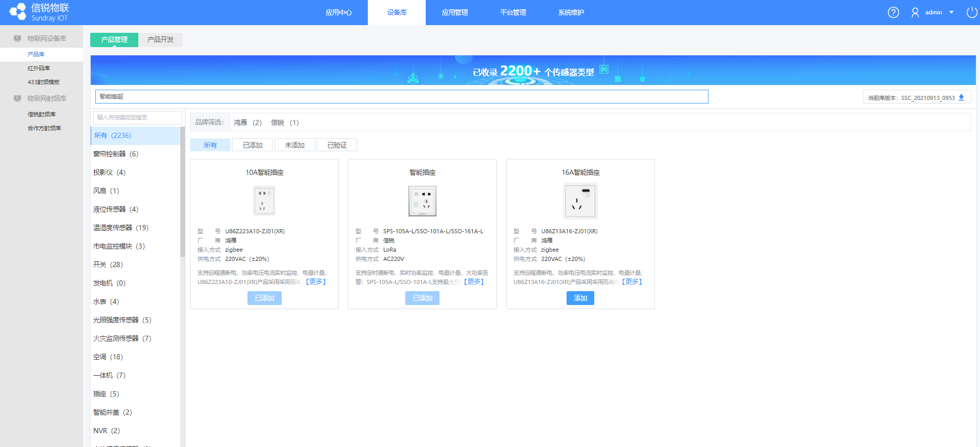Select the 已验证 status filter
980x447 pixels.
[337, 145]
